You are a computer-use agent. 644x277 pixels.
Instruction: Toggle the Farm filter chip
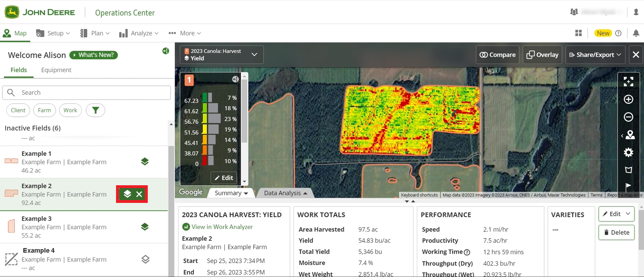(44, 110)
